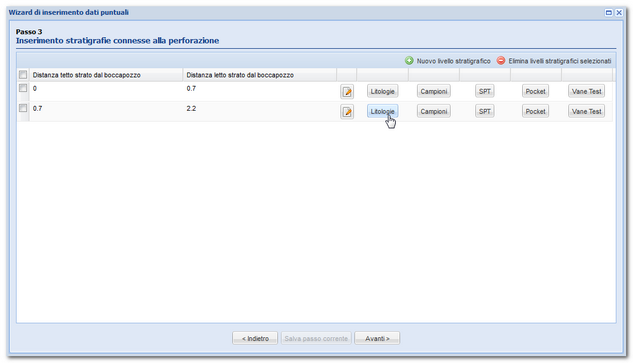This screenshot has height=363, width=633.
Task: Open Pocket for the 0.7 to 2.2 layer
Action: (x=535, y=111)
